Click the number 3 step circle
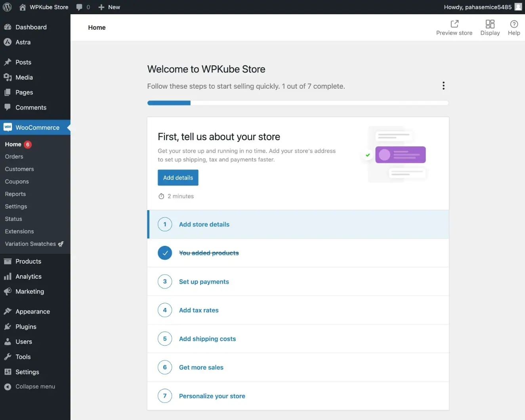The image size is (525, 420). click(x=165, y=281)
